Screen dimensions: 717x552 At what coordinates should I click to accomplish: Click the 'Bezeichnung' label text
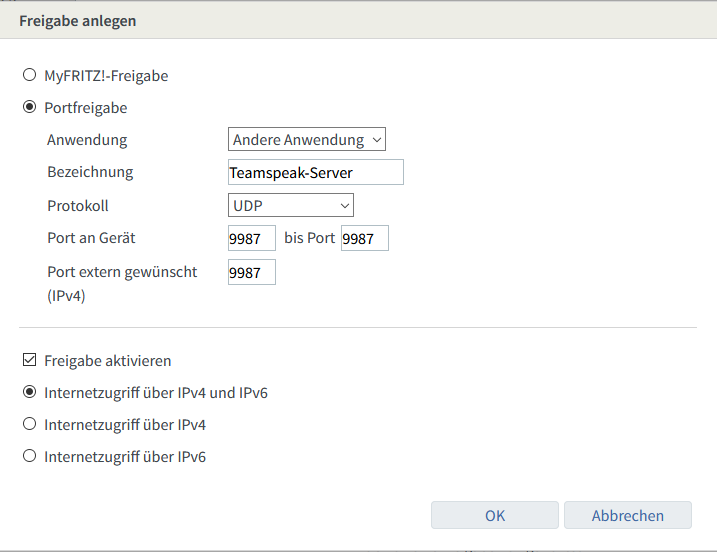[90, 172]
